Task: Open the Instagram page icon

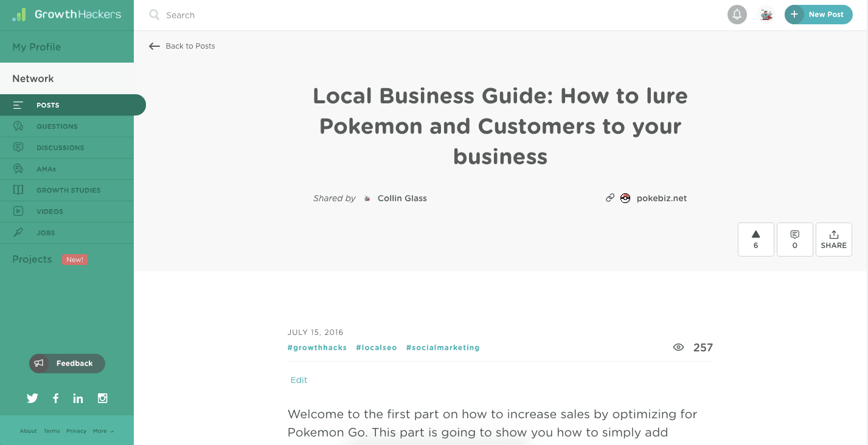Action: pos(103,398)
